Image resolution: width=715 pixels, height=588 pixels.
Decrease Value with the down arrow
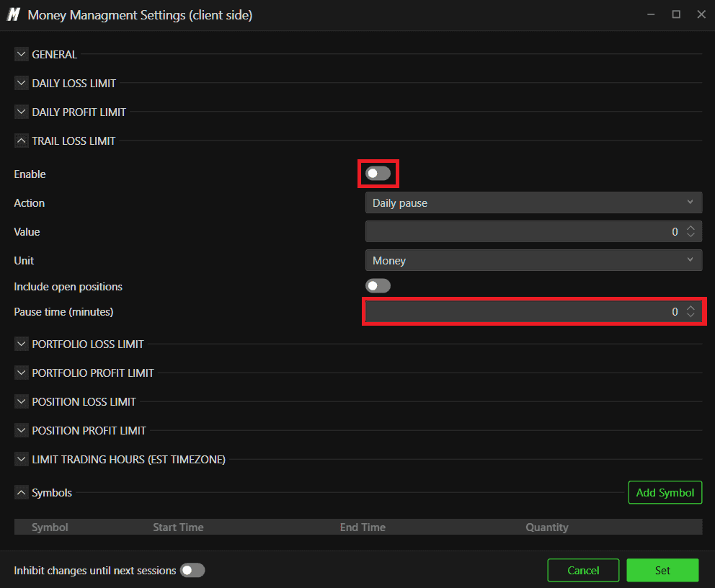coord(690,235)
